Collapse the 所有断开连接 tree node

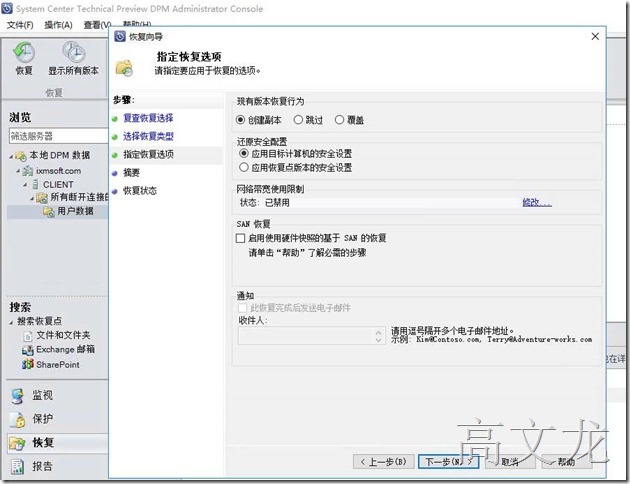coord(32,198)
